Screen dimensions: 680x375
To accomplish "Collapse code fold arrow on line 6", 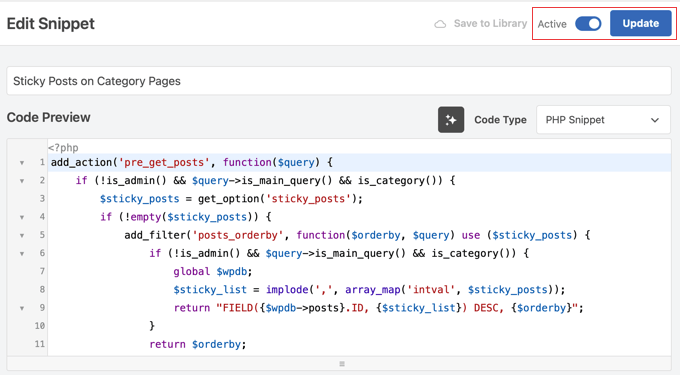I will pos(22,254).
